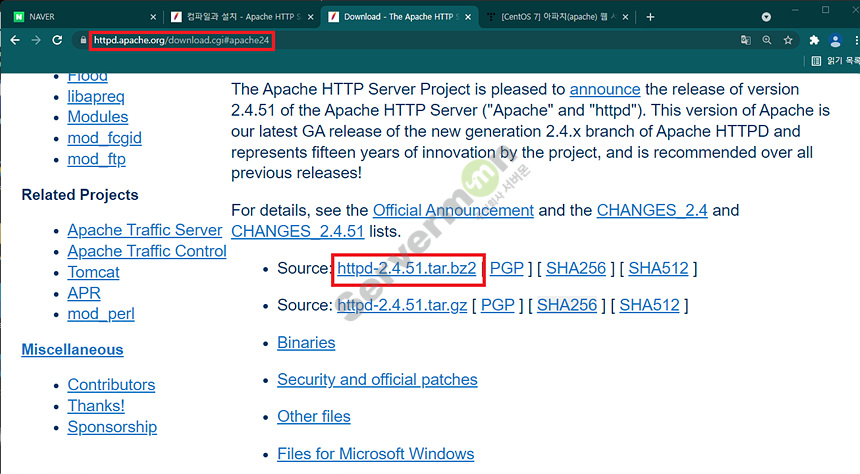Open SHA256 checksum for tar.gz source
860x474 pixels.
pos(567,305)
